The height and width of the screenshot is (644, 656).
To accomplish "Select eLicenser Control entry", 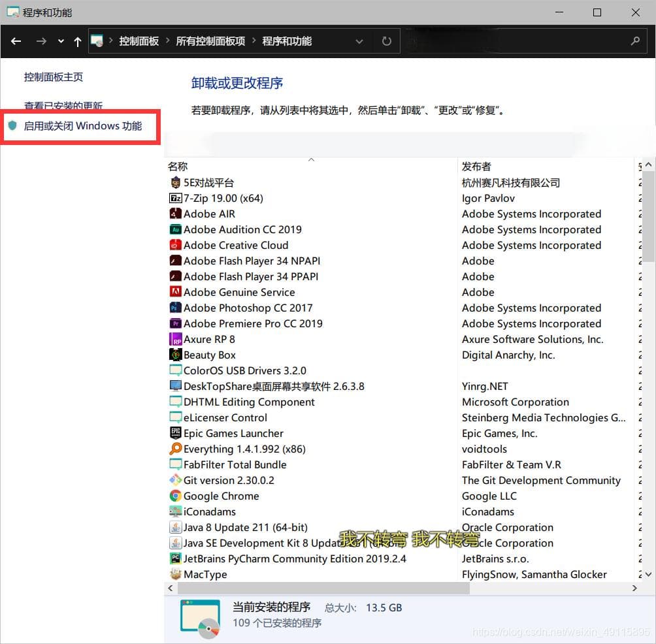I will coord(225,418).
